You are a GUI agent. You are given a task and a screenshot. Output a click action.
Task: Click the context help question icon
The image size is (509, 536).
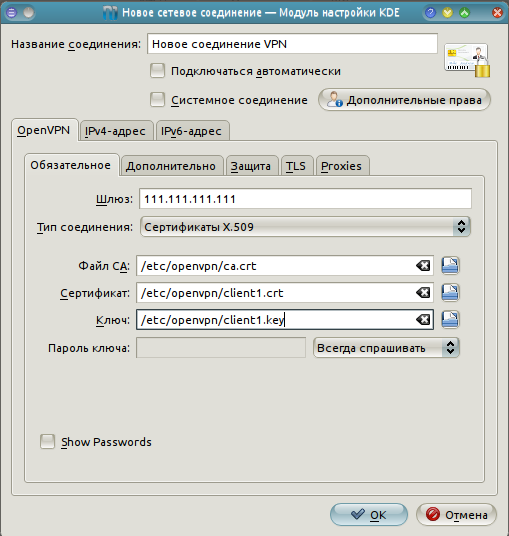click(x=430, y=13)
